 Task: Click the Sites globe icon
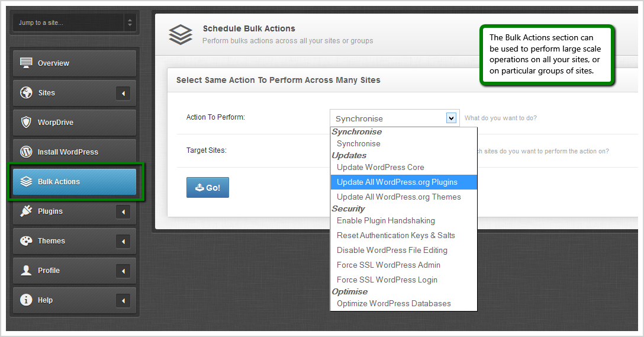[x=26, y=92]
